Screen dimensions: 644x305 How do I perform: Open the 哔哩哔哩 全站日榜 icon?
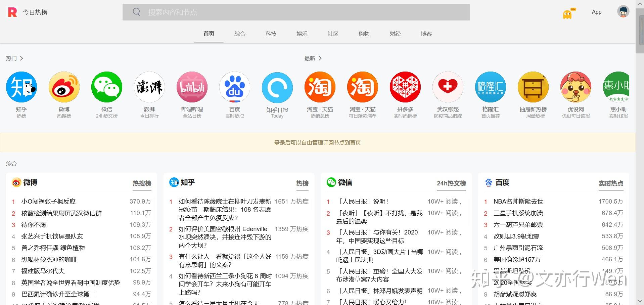192,87
